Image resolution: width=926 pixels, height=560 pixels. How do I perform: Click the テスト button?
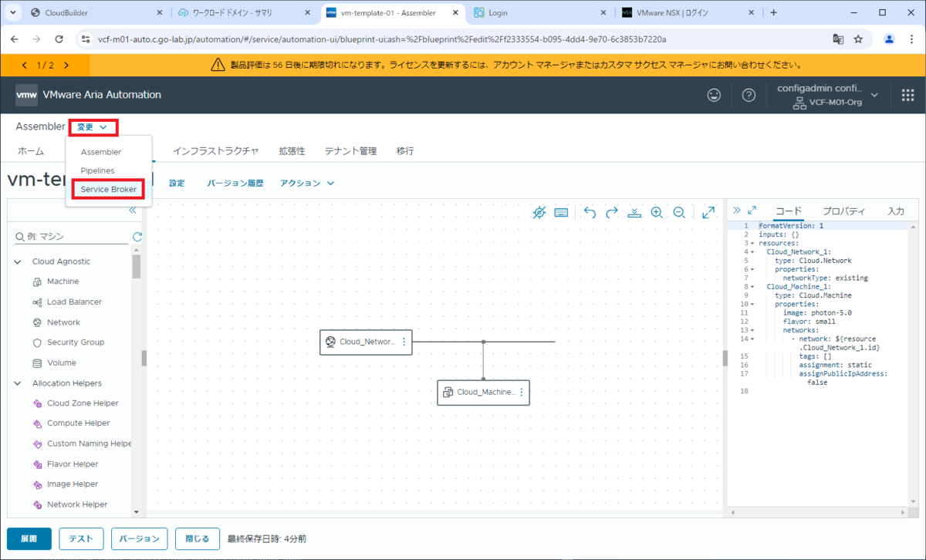click(x=81, y=538)
